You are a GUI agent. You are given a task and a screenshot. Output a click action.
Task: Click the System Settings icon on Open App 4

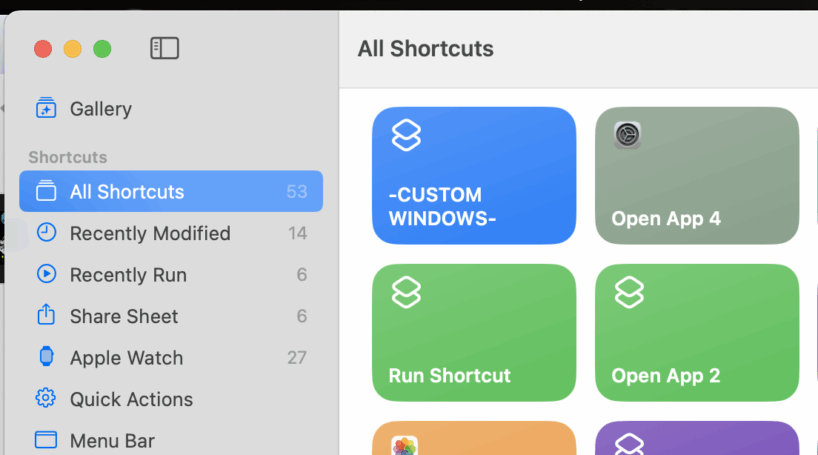pyautogui.click(x=627, y=135)
